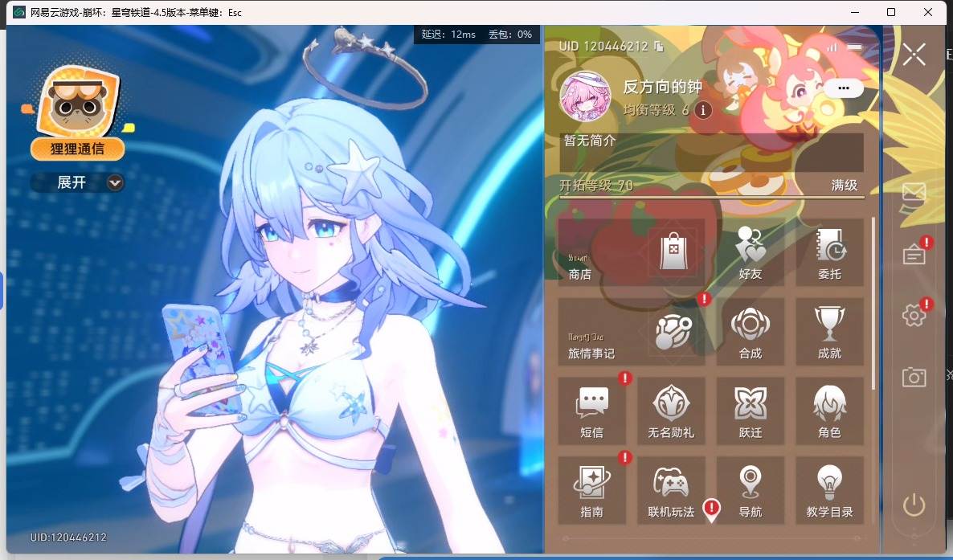Copy the UID using copy icon
This screenshot has height=560, width=953.
658,47
